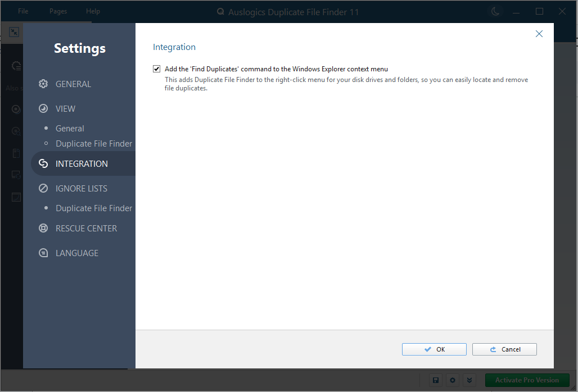Open the GENERAL settings section
The image size is (578, 392).
tap(73, 84)
